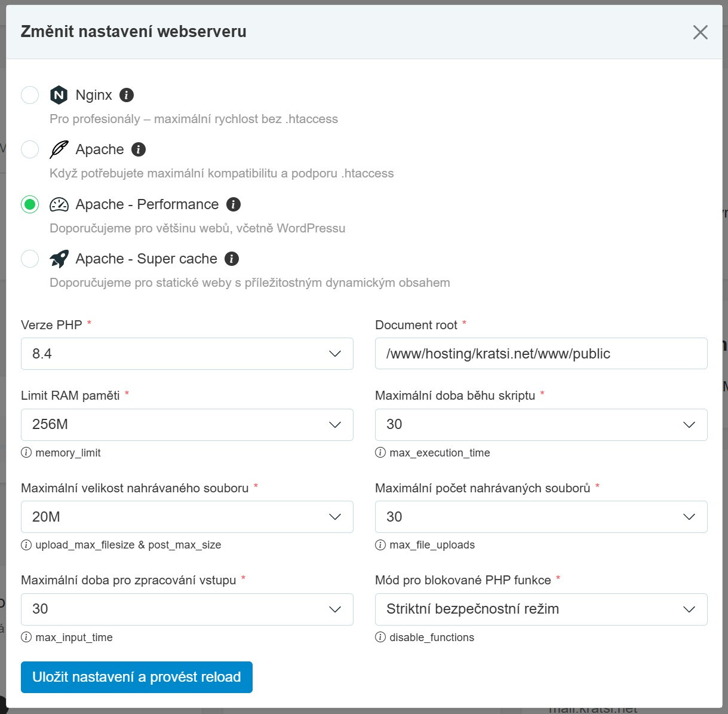Open the max script run time dropdown
The image size is (728, 714).
coord(541,425)
